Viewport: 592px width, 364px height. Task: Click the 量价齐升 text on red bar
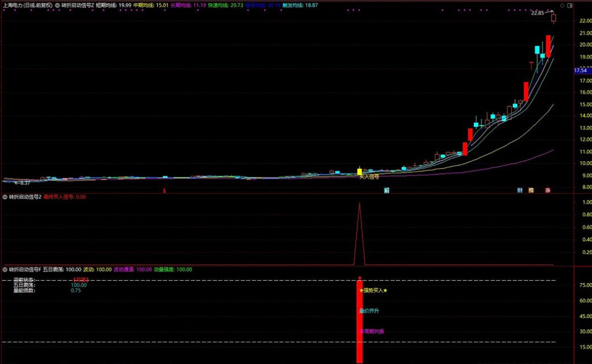click(x=369, y=311)
